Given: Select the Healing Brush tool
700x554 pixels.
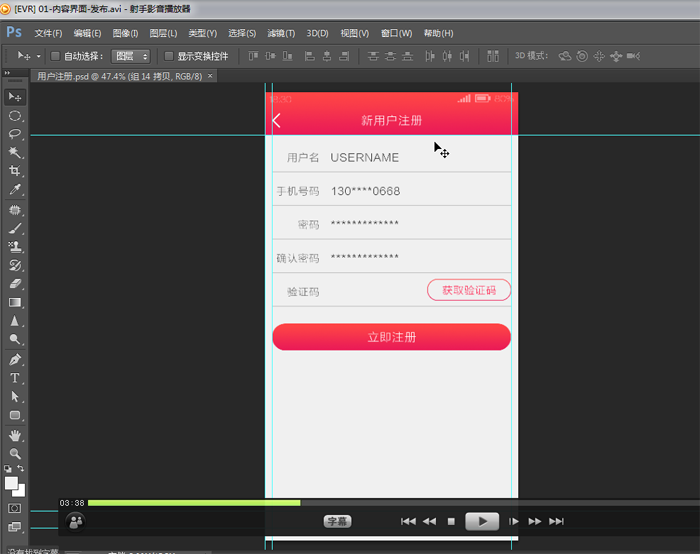Looking at the screenshot, I should click(x=15, y=210).
